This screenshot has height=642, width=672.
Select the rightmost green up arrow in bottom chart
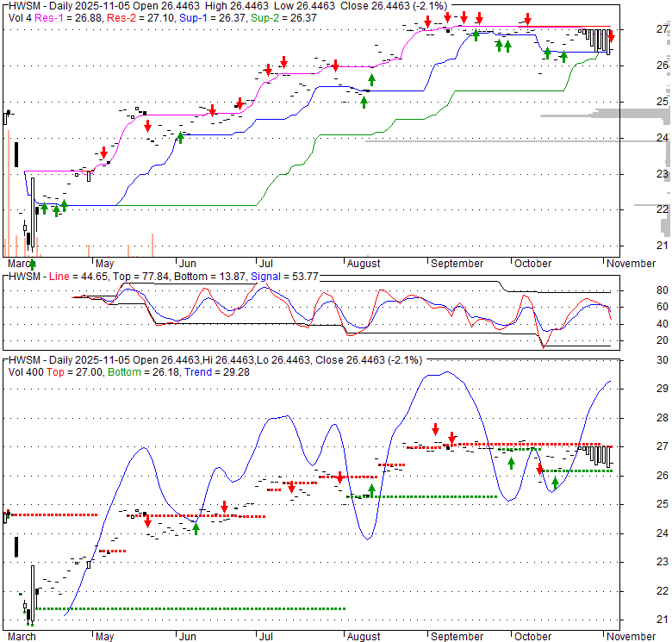click(x=556, y=483)
